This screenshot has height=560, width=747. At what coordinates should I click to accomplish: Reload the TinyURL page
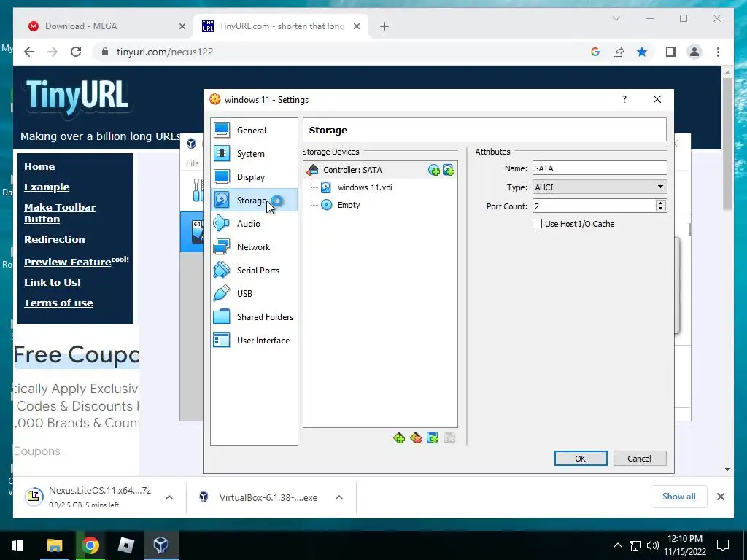coord(76,52)
